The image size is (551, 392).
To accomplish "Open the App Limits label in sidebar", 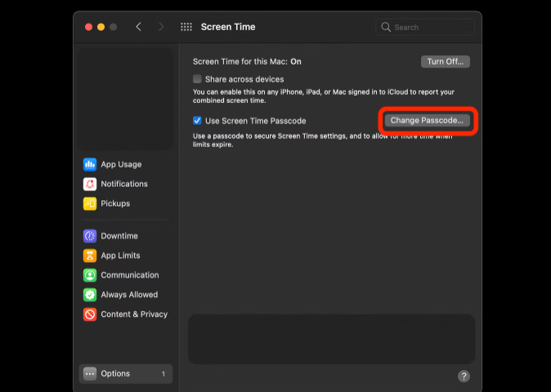I will [x=120, y=256].
